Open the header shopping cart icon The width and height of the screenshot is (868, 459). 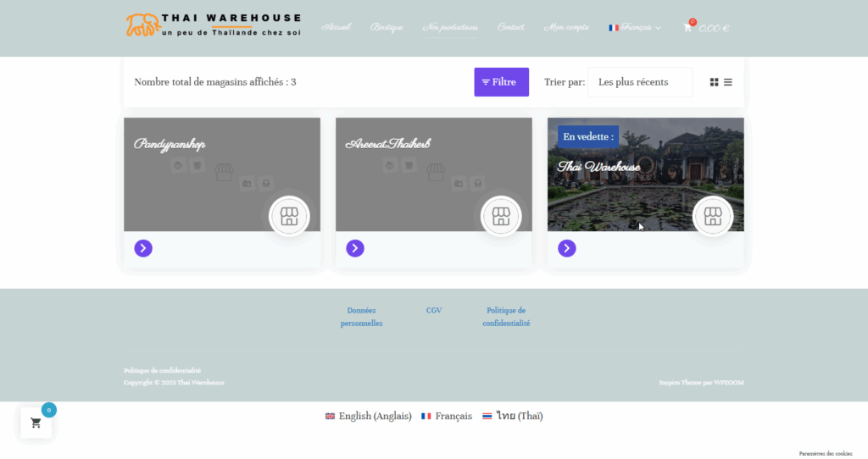click(x=687, y=28)
